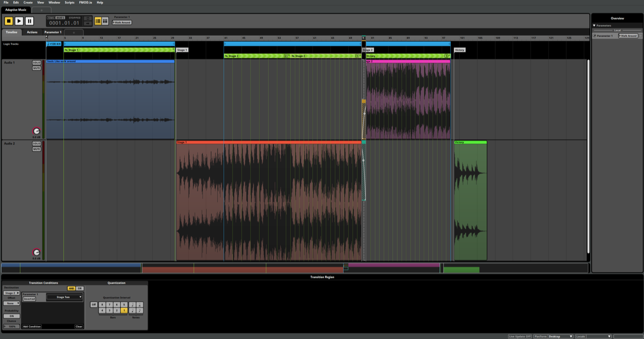This screenshot has width=644, height=339.
Task: Click the Clear conditions button
Action: point(78,326)
